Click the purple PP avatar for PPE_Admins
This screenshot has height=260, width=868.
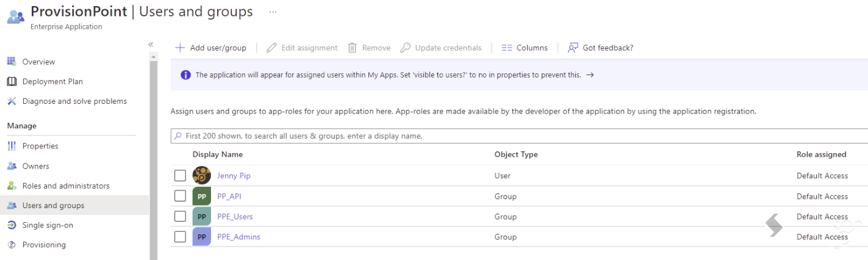tap(201, 237)
